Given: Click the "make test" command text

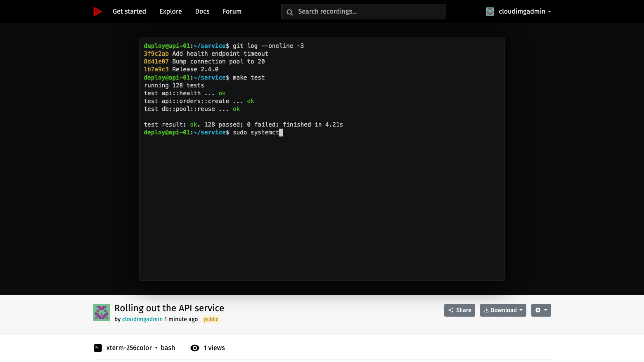Looking at the screenshot, I should tap(249, 78).
